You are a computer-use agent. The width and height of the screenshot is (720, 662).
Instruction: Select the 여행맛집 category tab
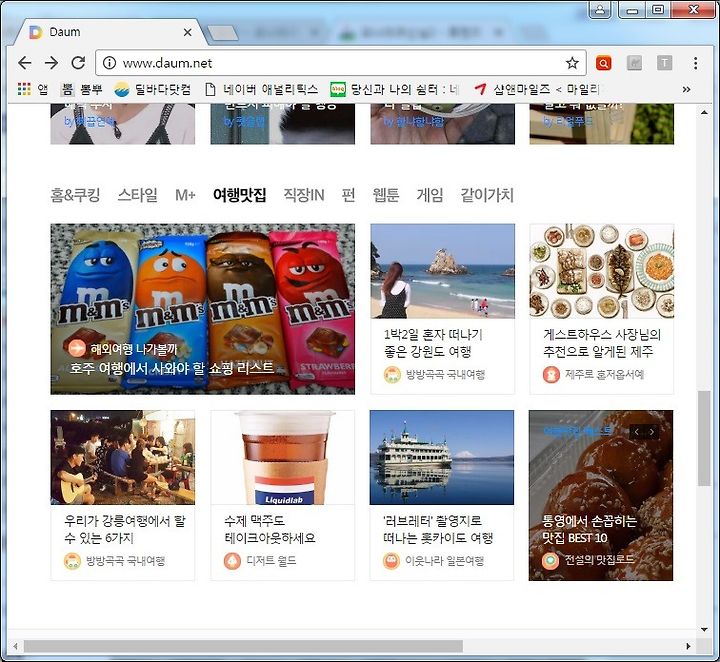239,195
